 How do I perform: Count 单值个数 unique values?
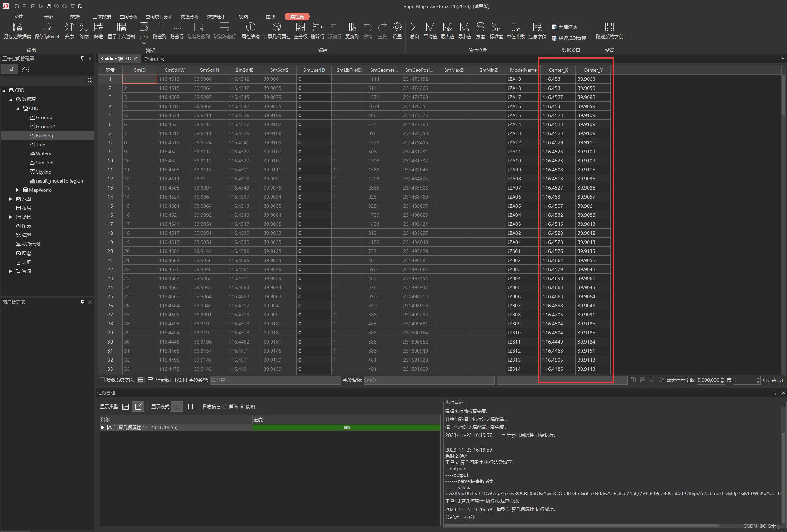point(516,31)
